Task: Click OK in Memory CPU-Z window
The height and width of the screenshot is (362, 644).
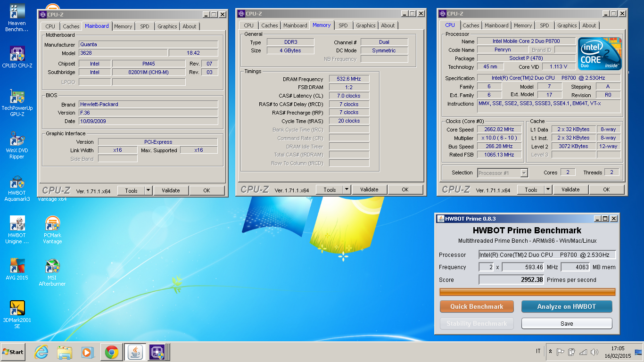Action: pos(405,189)
